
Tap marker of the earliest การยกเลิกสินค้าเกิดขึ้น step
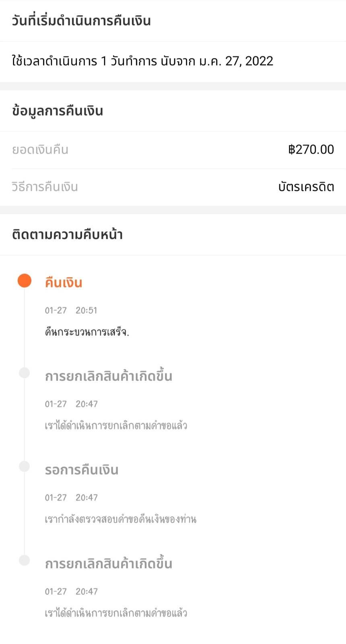[25, 560]
